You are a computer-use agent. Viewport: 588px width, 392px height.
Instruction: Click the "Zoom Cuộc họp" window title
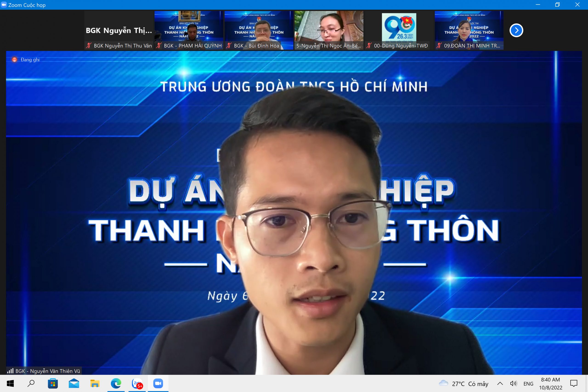[x=27, y=5]
